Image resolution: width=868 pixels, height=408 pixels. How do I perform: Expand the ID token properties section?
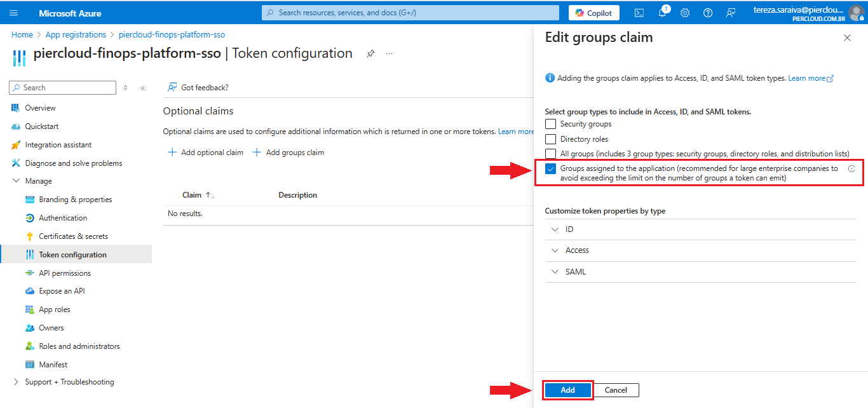tap(569, 229)
